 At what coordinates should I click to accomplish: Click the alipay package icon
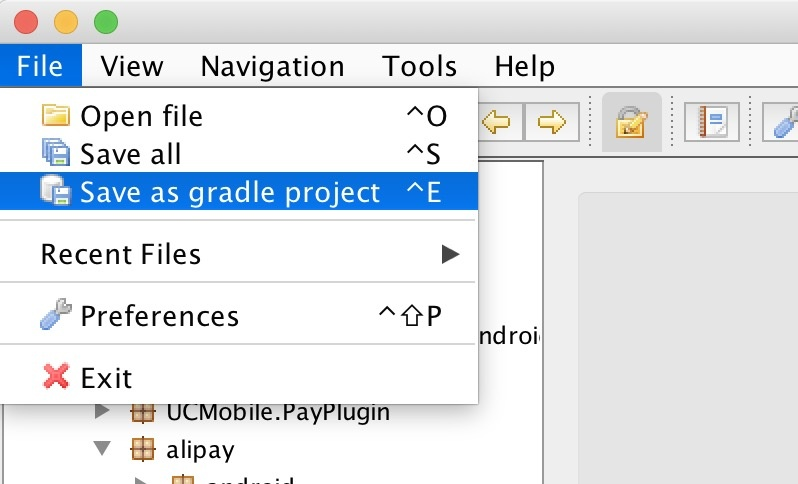tap(142, 449)
